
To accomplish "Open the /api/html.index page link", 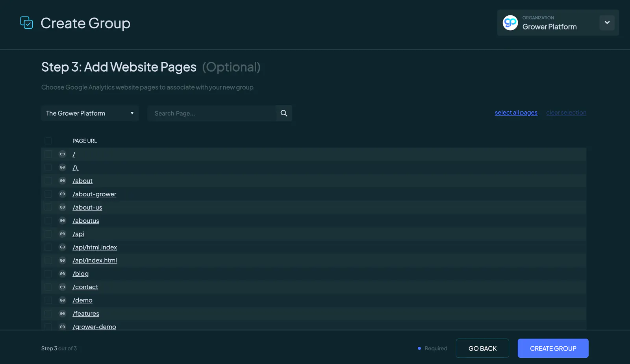I will point(95,247).
